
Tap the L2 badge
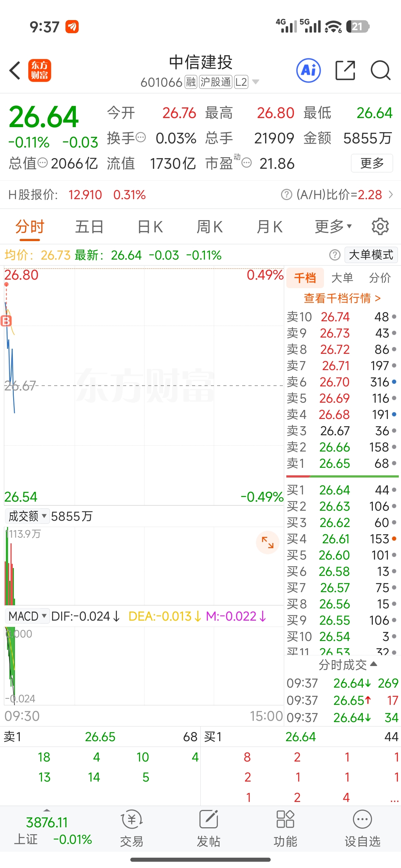pyautogui.click(x=241, y=82)
